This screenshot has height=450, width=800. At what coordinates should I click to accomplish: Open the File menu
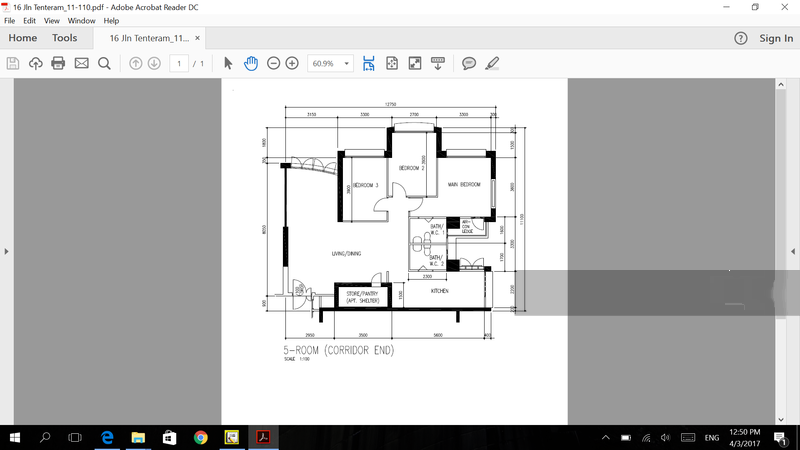tap(10, 21)
